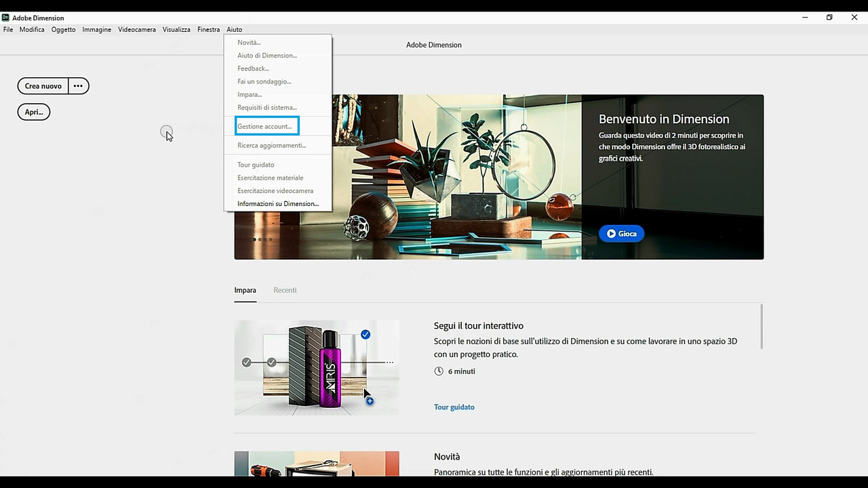Click the Apri... button
The image size is (868, 488).
(x=34, y=112)
